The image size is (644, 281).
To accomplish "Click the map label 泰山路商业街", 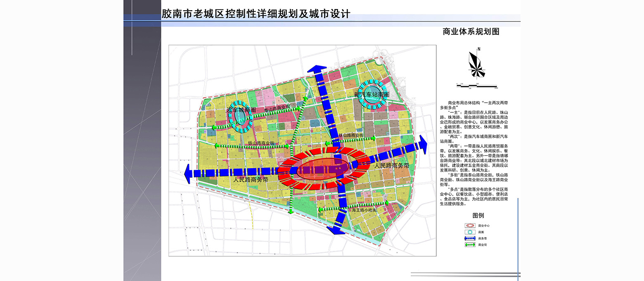I will point(277,109).
